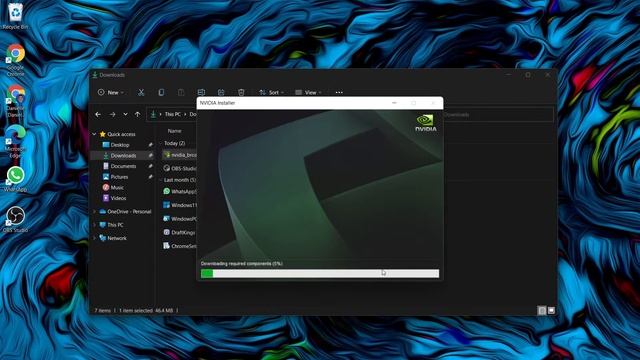Select the Windows11 file in list
Image resolution: width=640 pixels, height=360 pixels.
tap(180, 205)
